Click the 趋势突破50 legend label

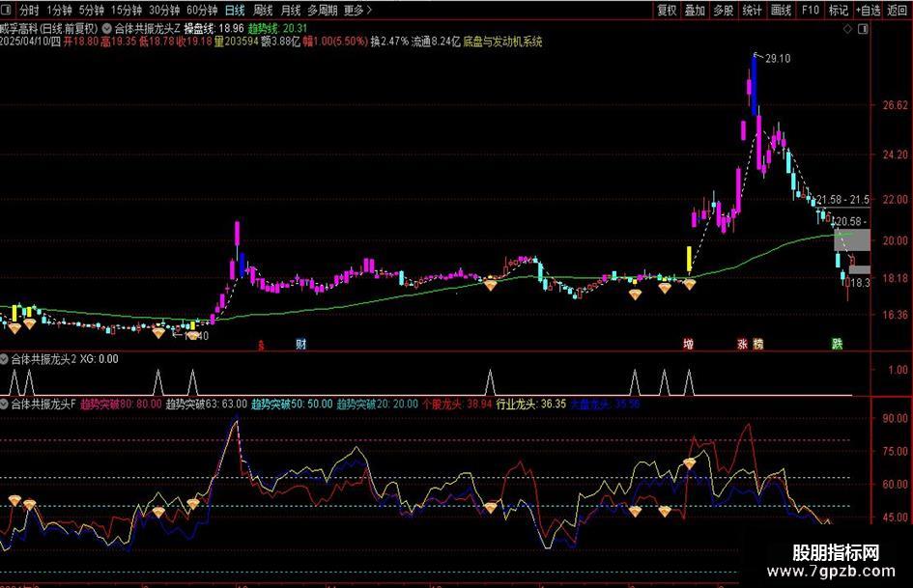point(292,404)
